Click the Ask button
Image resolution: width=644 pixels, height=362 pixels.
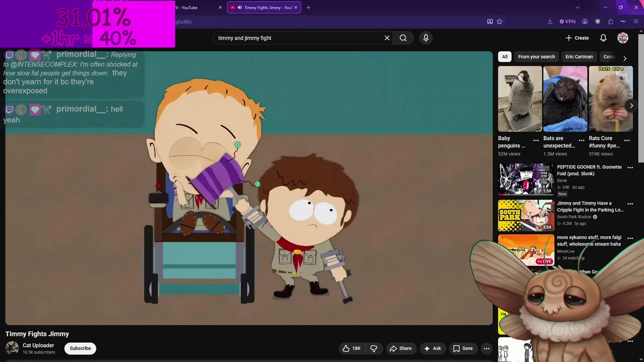click(432, 348)
